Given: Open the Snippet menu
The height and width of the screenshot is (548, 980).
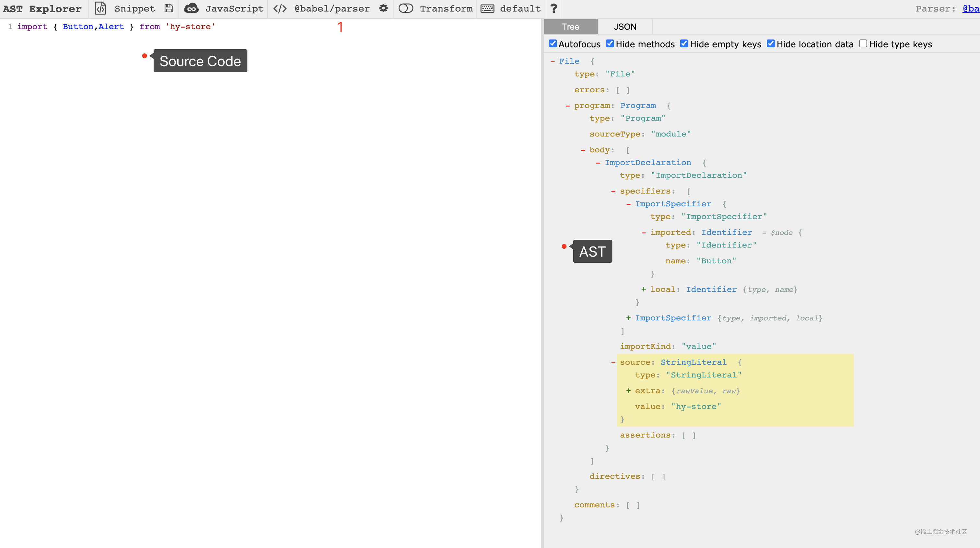Looking at the screenshot, I should click(x=135, y=8).
